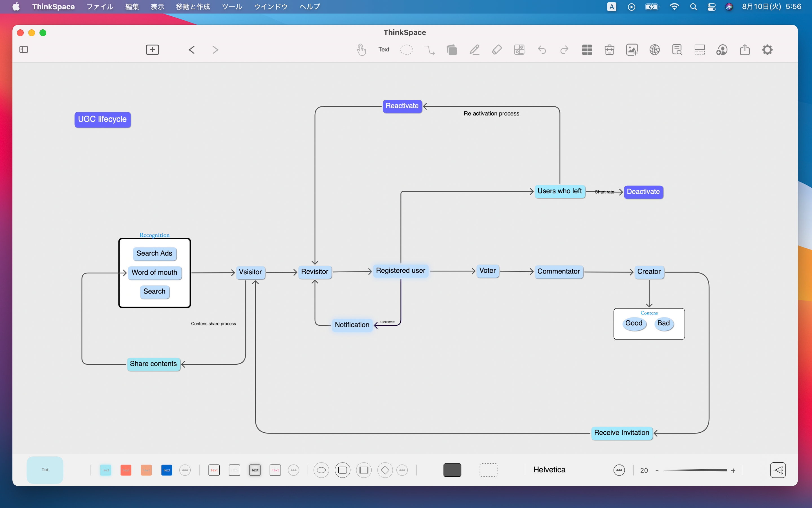Expand more shape options

(402, 470)
